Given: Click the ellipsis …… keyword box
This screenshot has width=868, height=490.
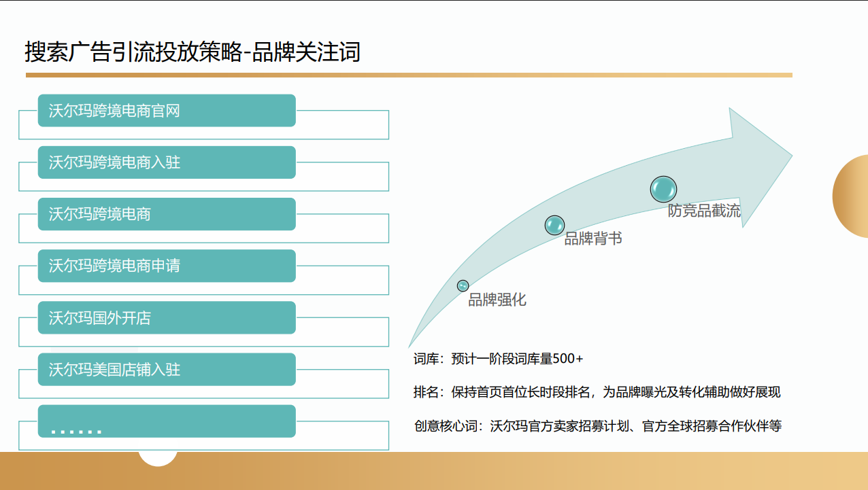Looking at the screenshot, I should pyautogui.click(x=167, y=421).
